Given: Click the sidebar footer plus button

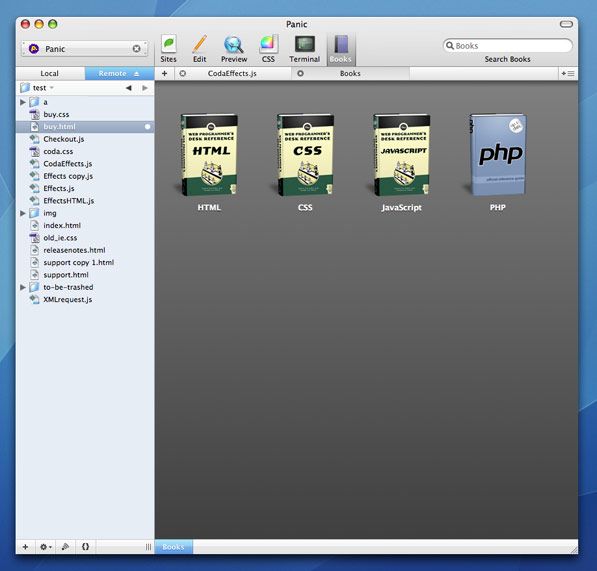Looking at the screenshot, I should point(26,547).
